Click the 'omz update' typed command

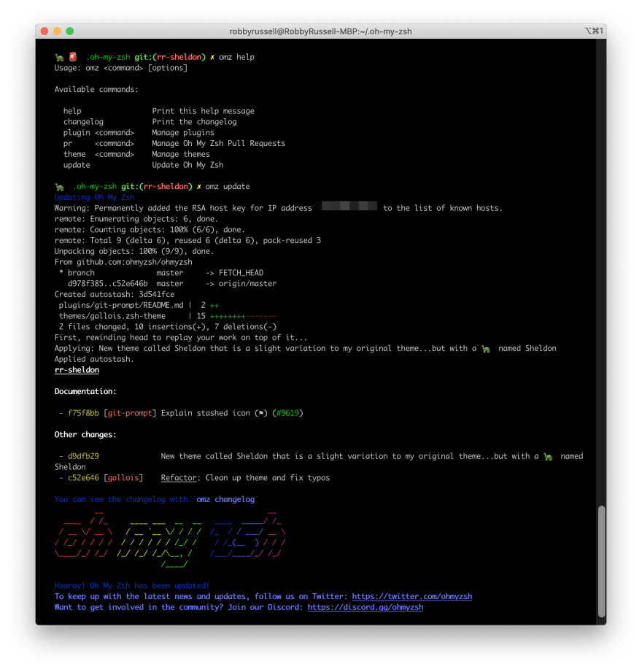[x=228, y=187]
